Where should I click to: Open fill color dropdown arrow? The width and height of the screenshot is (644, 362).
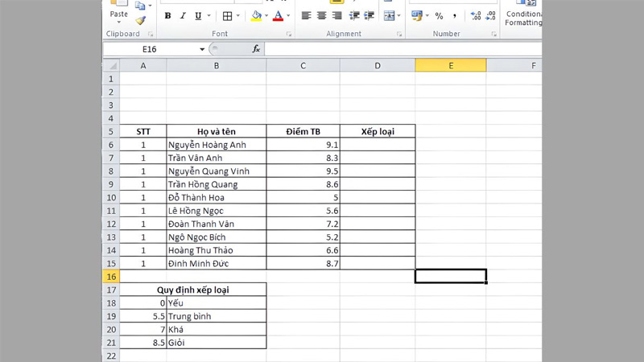(266, 16)
